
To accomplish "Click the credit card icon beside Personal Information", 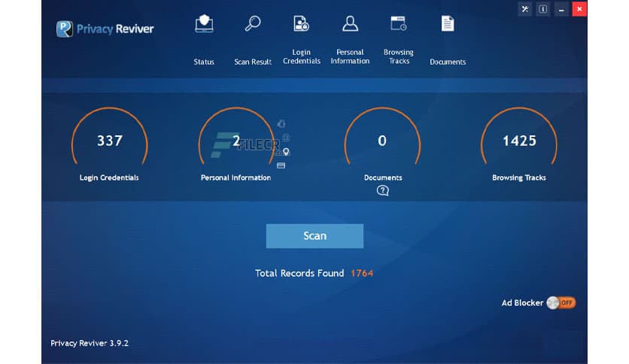I will pos(281,165).
